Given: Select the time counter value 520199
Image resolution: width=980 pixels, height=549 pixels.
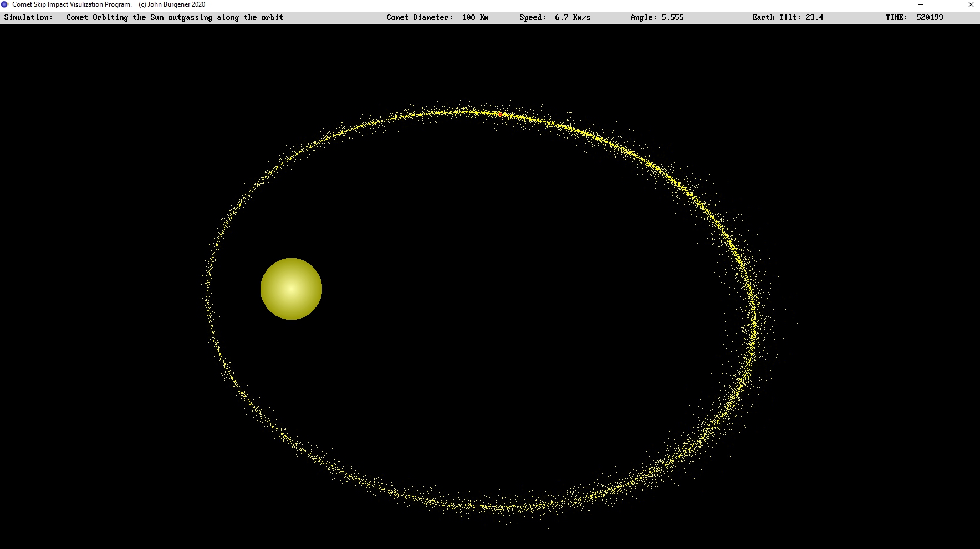Looking at the screenshot, I should point(930,17).
